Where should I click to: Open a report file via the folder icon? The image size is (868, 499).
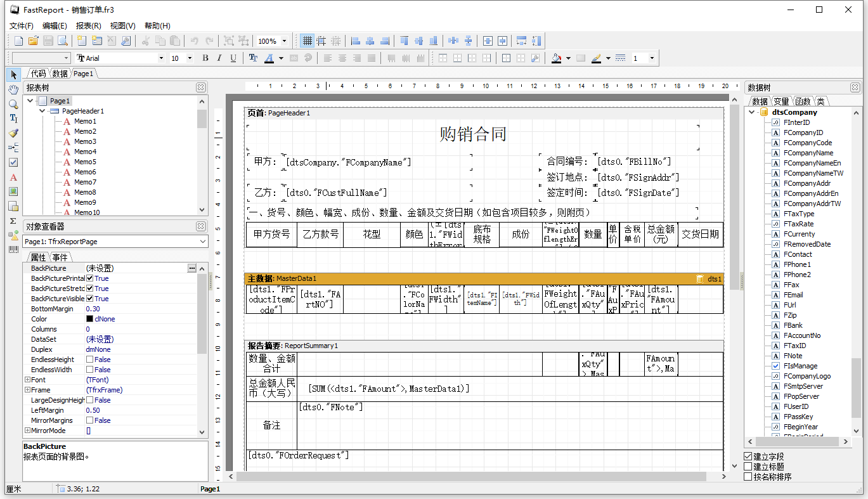point(33,41)
